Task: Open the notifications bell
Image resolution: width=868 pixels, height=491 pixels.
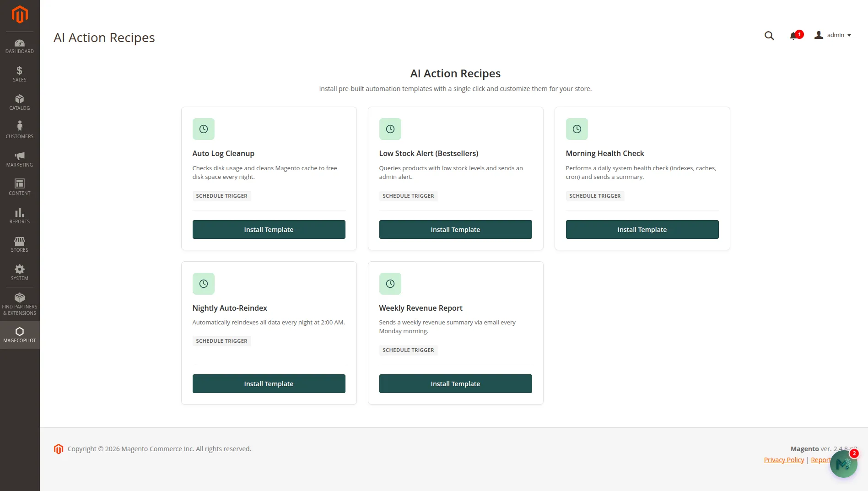Action: (796, 36)
